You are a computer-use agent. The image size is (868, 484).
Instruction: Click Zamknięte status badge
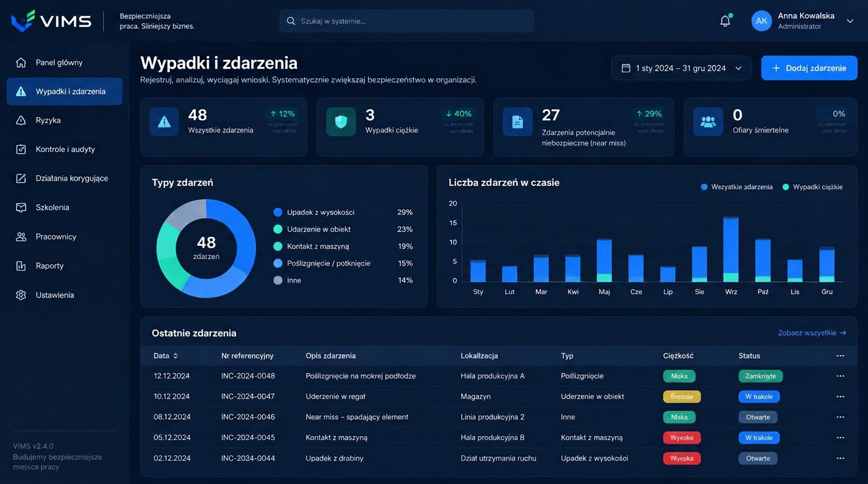tap(761, 376)
